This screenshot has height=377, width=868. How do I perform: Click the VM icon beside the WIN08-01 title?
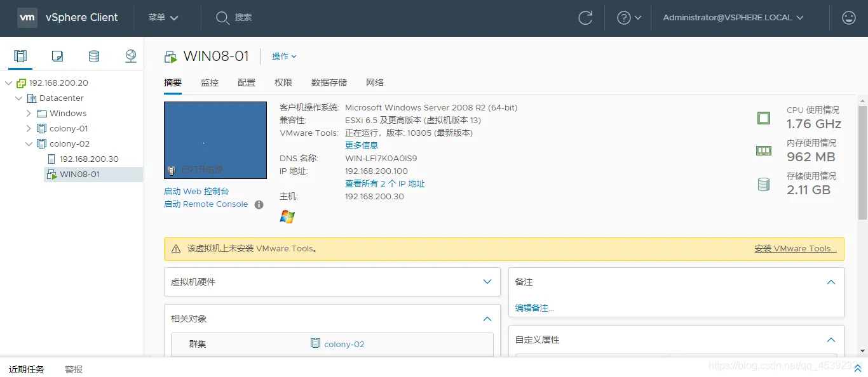click(x=170, y=57)
